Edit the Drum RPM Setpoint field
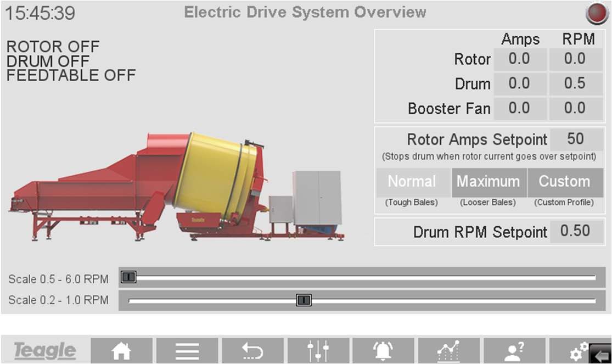The height and width of the screenshot is (364, 612). tap(575, 231)
